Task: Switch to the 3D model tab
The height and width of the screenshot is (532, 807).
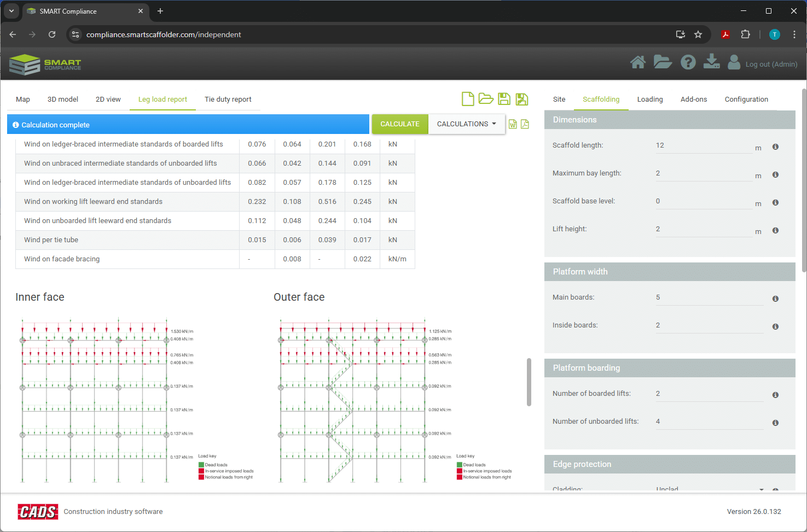Action: (x=63, y=100)
